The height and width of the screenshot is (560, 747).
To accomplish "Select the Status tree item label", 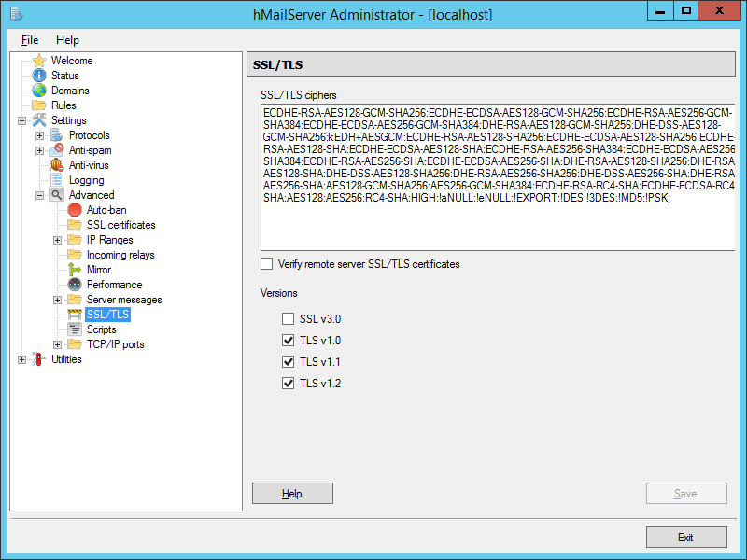I will pos(65,76).
